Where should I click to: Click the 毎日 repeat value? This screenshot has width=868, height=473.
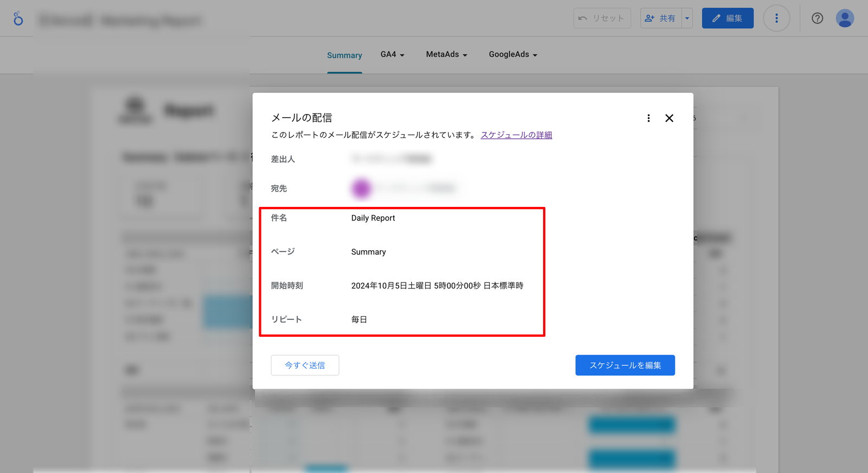[359, 319]
